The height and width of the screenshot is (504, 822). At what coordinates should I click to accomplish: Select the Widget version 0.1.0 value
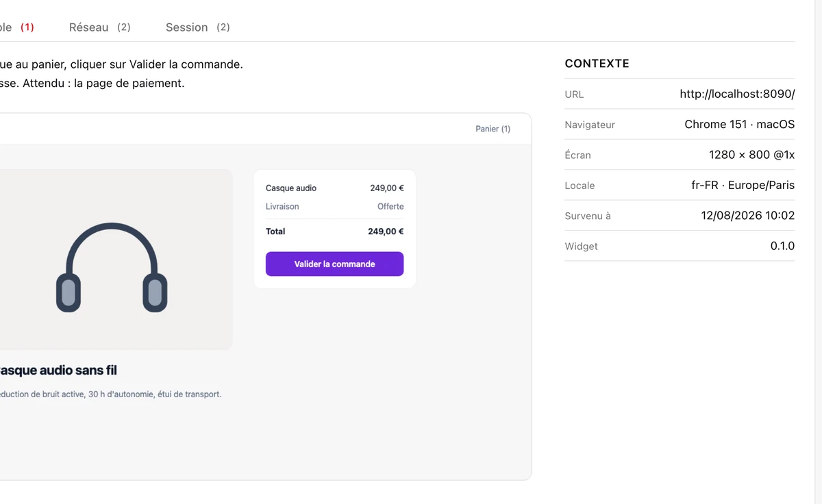pyautogui.click(x=782, y=246)
